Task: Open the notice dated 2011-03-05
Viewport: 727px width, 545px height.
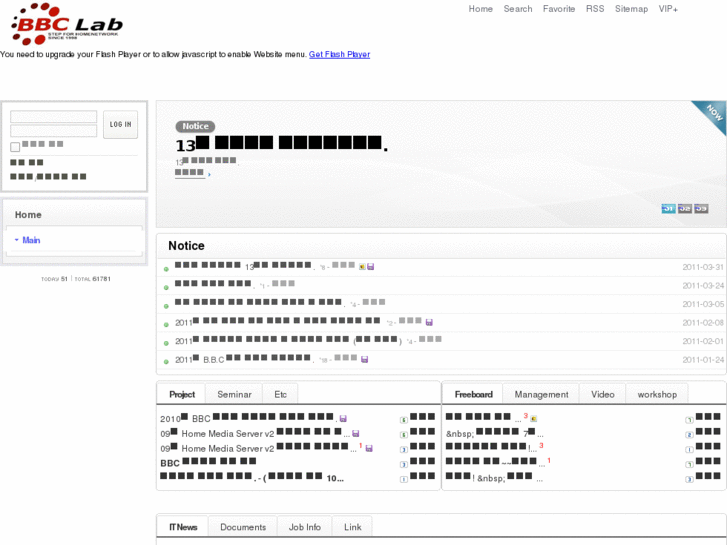Action: point(260,302)
